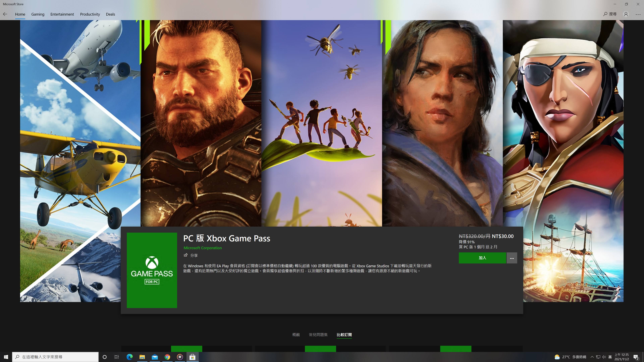This screenshot has width=644, height=362.
Task: Click the Game Pass for PC logo
Action: [x=152, y=270]
